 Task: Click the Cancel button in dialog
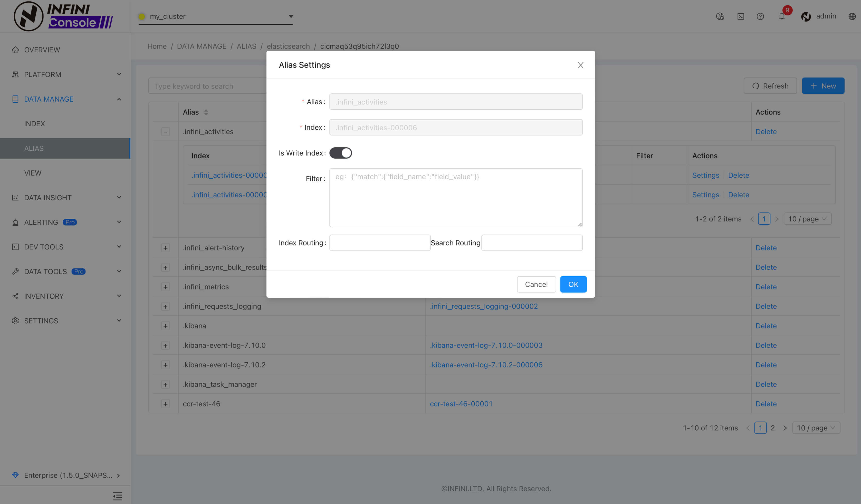pyautogui.click(x=536, y=284)
